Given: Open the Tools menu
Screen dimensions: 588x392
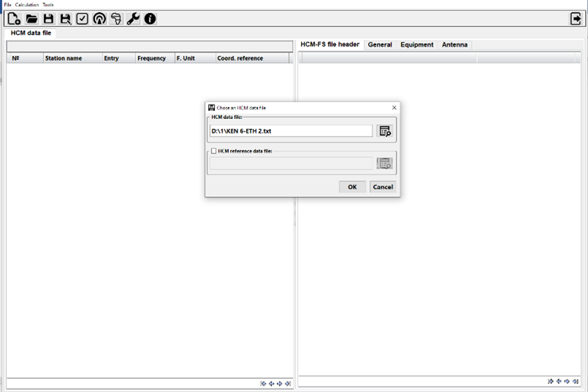Looking at the screenshot, I should 48,5.
